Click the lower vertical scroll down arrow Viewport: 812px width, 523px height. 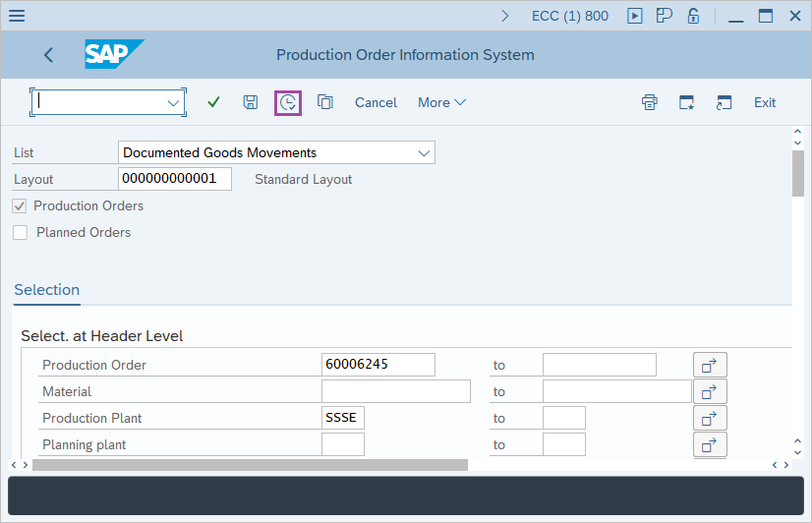tap(798, 452)
